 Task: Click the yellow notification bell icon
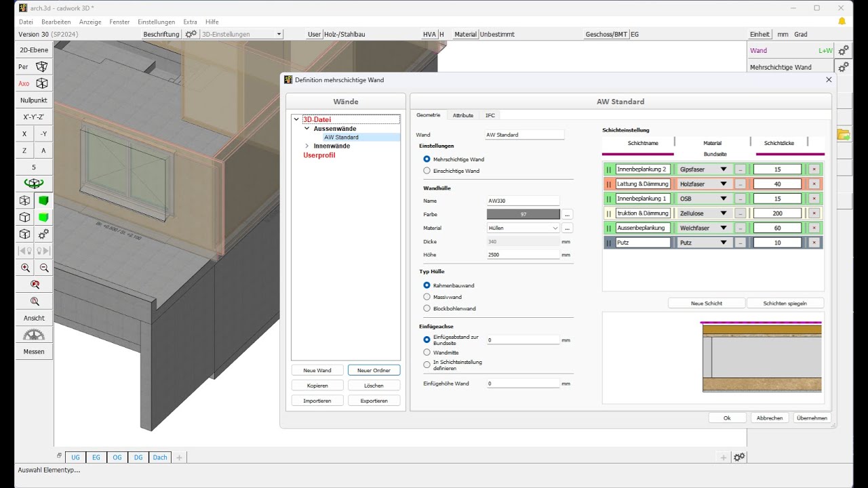click(x=842, y=22)
